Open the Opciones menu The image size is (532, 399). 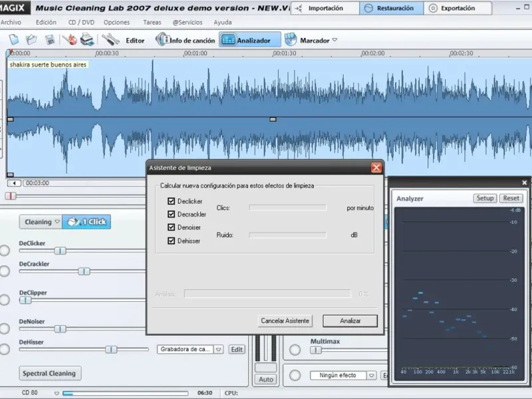[x=116, y=22]
